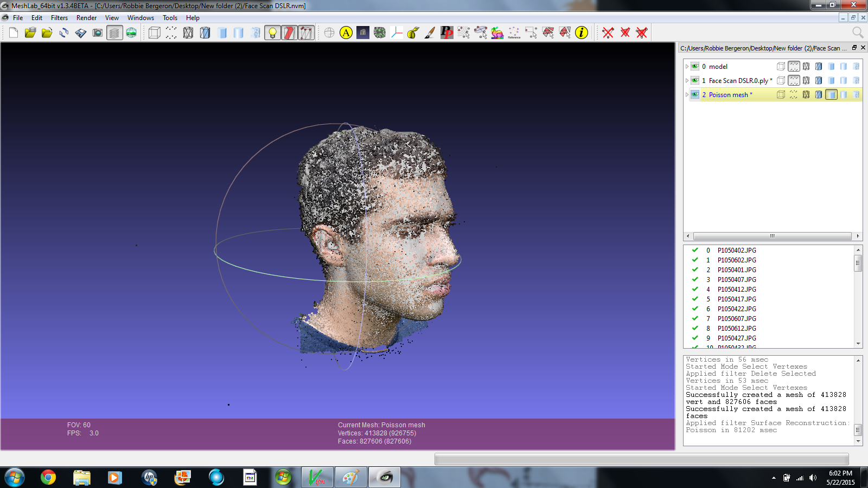Expand the 'Face Scan DSLR.0.ply' layer
This screenshot has height=488, width=868.
(x=687, y=81)
